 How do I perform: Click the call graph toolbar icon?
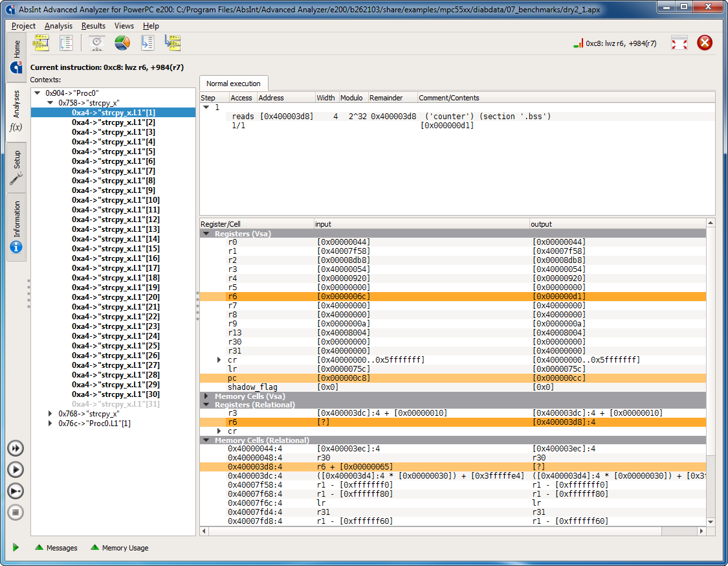[41, 43]
